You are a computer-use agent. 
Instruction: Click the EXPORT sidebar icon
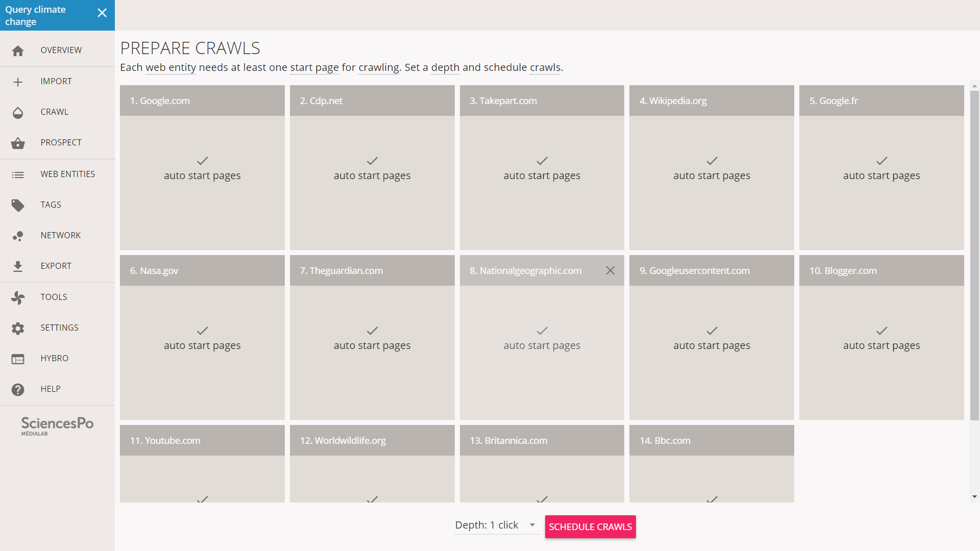coord(18,266)
